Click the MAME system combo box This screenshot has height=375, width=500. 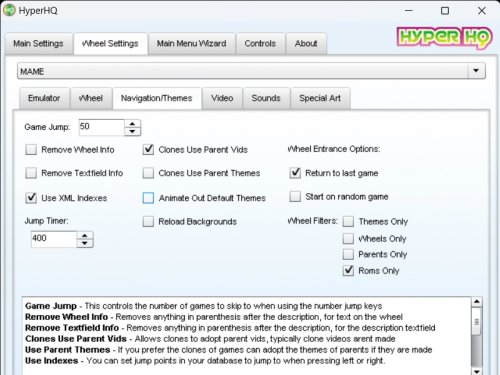point(251,71)
